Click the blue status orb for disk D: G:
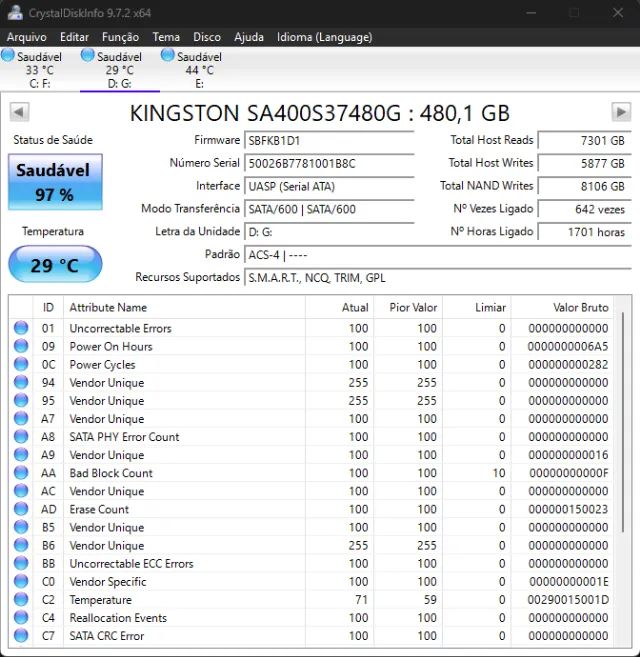Image resolution: width=640 pixels, height=657 pixels. click(88, 55)
